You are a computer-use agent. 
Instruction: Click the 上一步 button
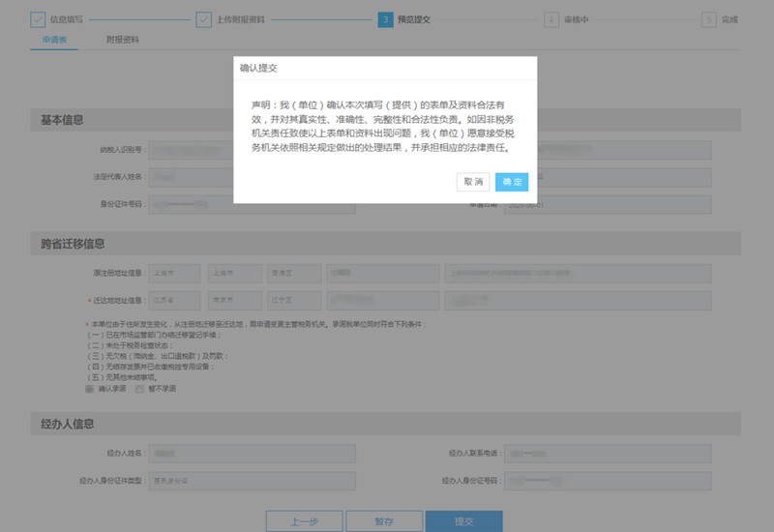[304, 521]
